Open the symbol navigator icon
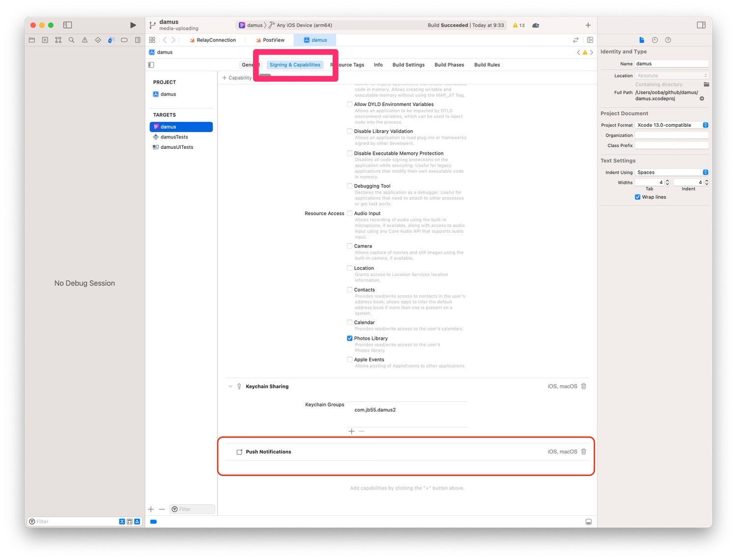 click(x=58, y=40)
